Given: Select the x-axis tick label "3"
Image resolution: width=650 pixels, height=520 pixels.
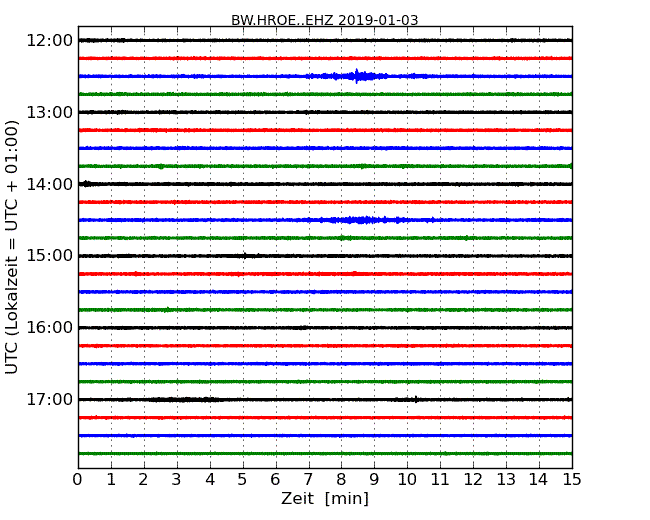Looking at the screenshot, I should click(x=177, y=480).
